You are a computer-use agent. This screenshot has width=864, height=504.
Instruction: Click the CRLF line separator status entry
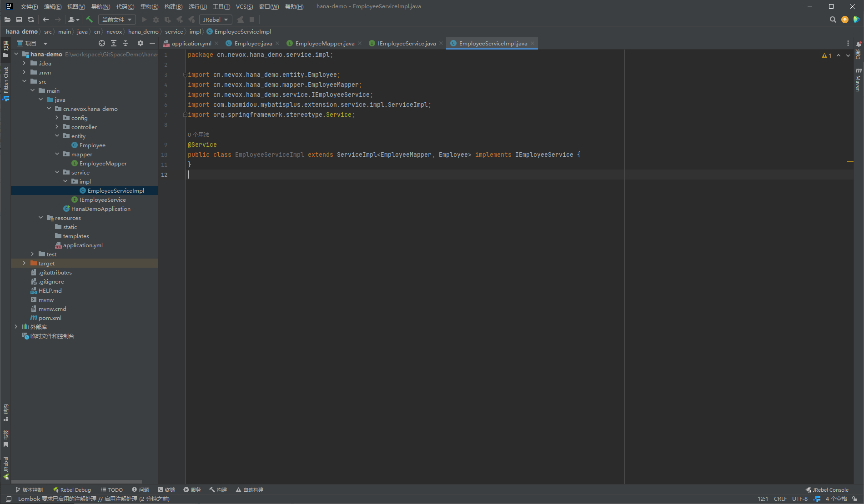(x=780, y=499)
